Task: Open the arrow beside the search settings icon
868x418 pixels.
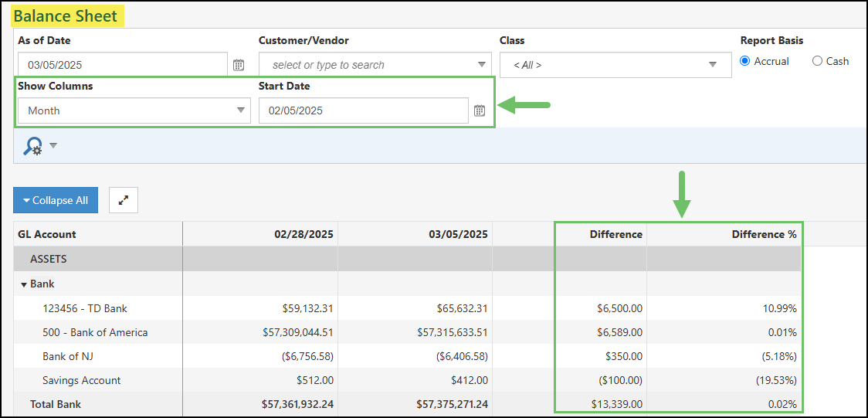Action: coord(53,145)
